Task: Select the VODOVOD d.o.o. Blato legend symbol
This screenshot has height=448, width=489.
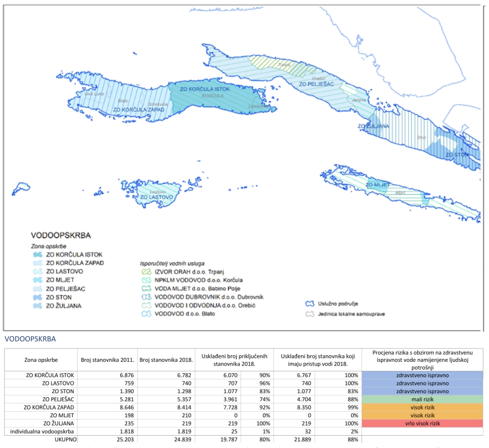Action: click(146, 314)
